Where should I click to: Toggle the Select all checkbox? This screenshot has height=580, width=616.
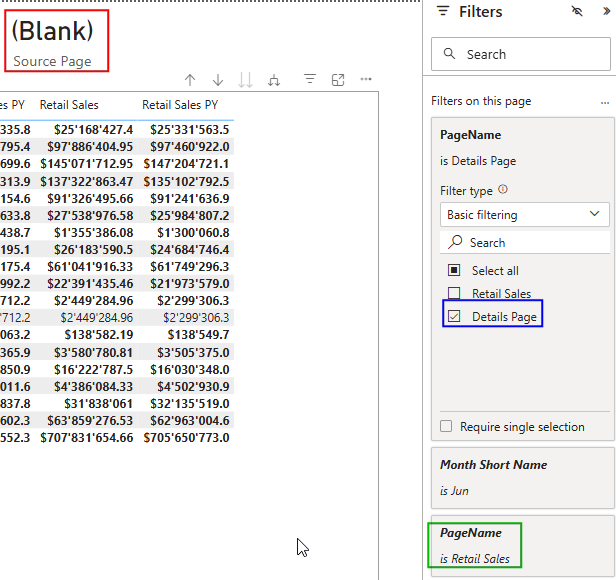pos(454,271)
